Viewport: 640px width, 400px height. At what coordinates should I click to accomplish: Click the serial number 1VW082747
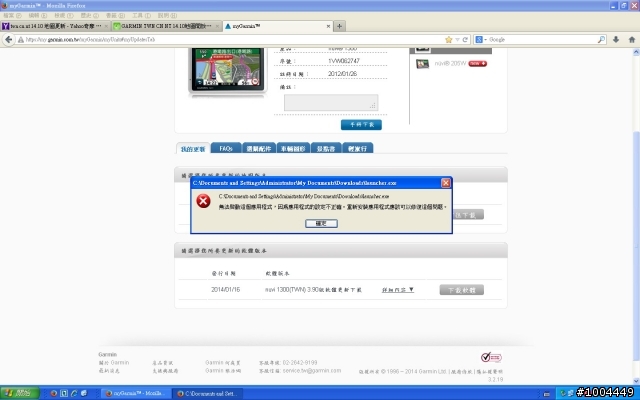[344, 61]
